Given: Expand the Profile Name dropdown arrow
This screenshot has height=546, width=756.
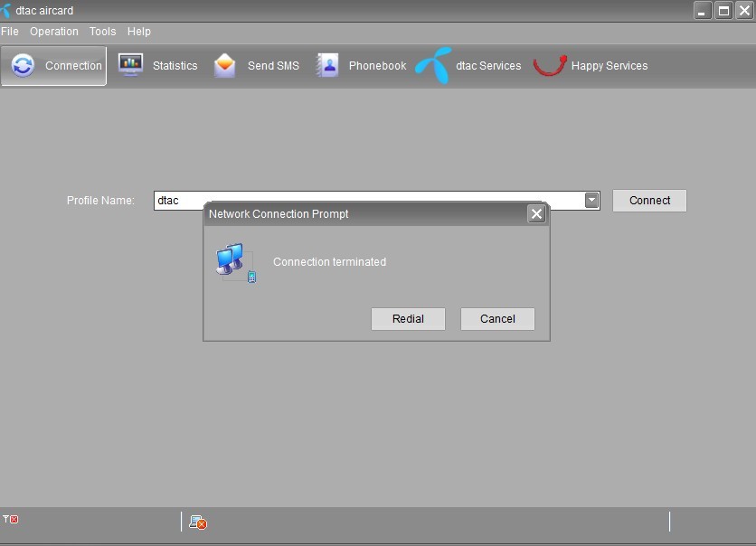Looking at the screenshot, I should click(x=591, y=200).
